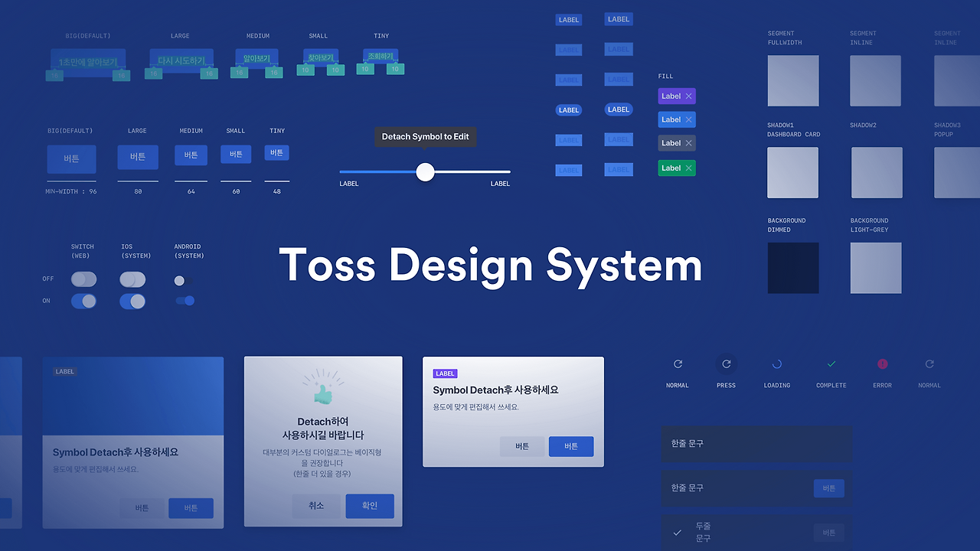
Task: Click the white card title Symbol Detach후 사용하세요
Action: click(x=496, y=390)
